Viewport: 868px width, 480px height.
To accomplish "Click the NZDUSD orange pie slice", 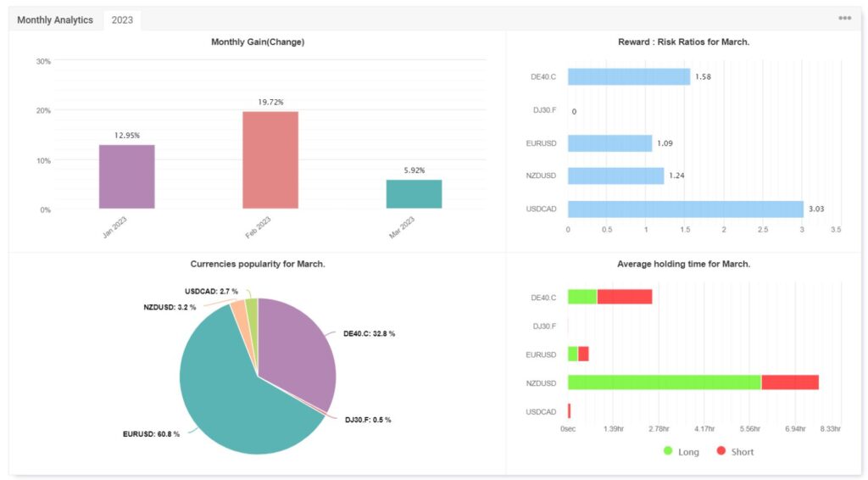I will pos(239,310).
